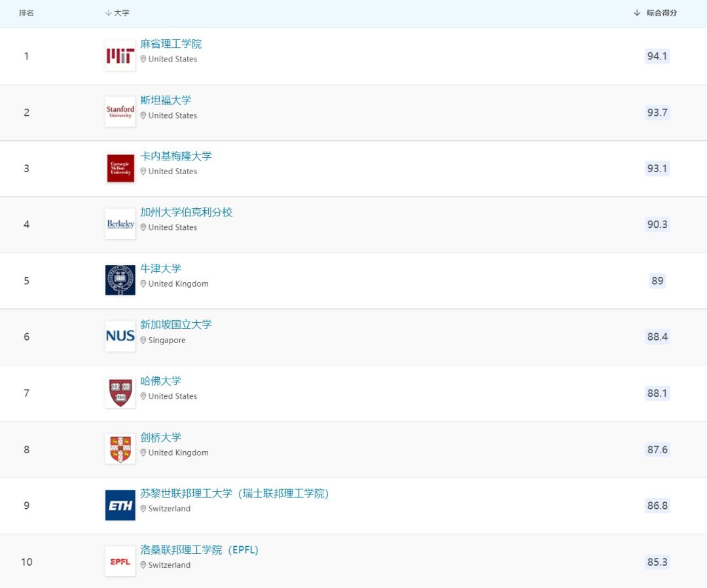Click the Oxford University crest logo
Viewport: 707px width, 588px height.
click(x=120, y=280)
